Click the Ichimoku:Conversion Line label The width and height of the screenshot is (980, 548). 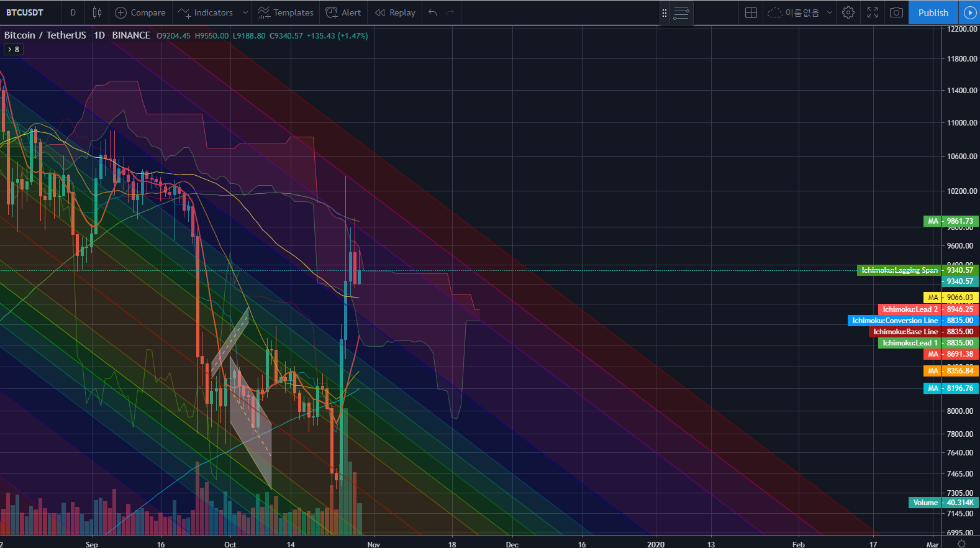(895, 321)
